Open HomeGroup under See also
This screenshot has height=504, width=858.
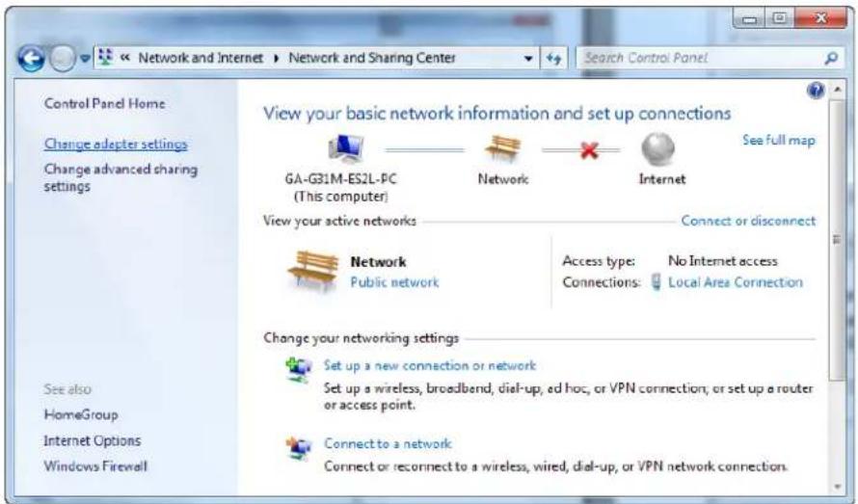81,414
